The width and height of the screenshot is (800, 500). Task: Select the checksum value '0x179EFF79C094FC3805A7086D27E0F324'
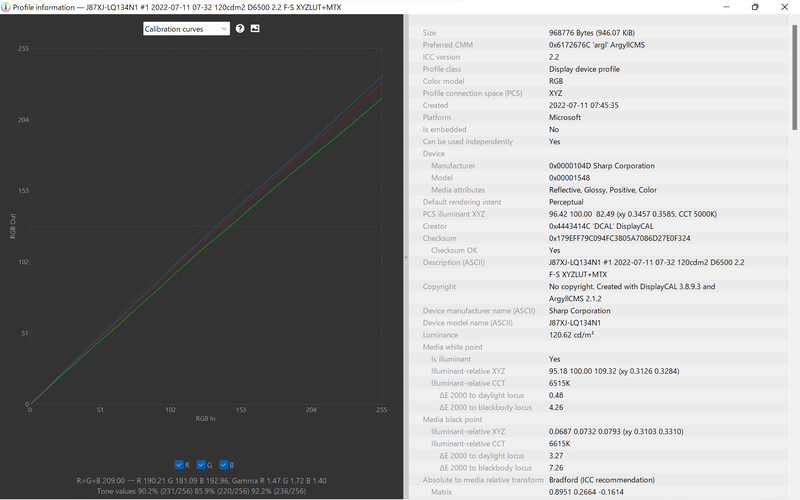(619, 238)
